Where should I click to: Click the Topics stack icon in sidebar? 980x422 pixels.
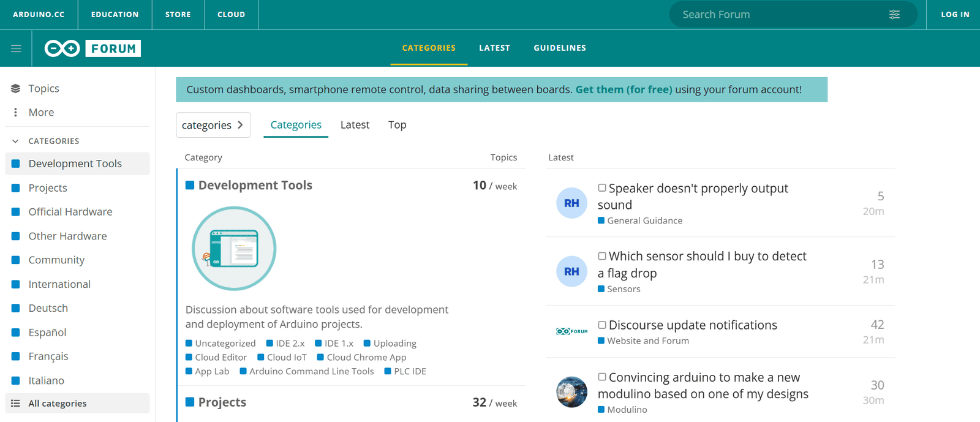pos(16,89)
